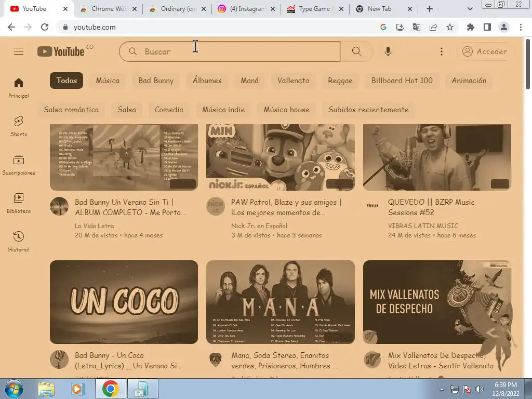This screenshot has width=532, height=399.
Task: Open Chrome side panel icon
Action: (487, 27)
